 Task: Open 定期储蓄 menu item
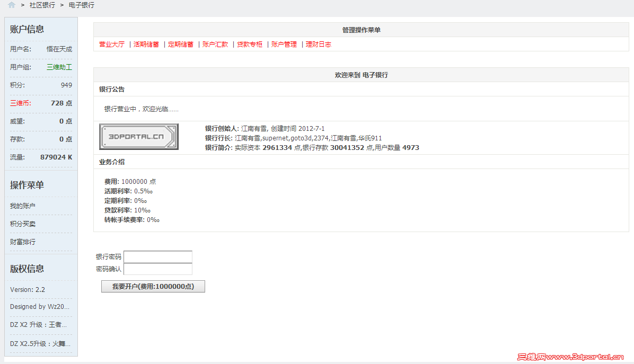pyautogui.click(x=180, y=45)
